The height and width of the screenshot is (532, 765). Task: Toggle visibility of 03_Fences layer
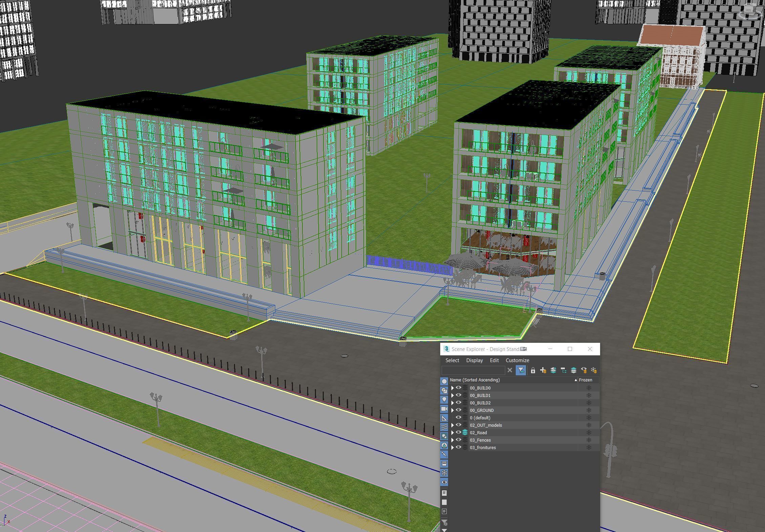click(x=459, y=440)
